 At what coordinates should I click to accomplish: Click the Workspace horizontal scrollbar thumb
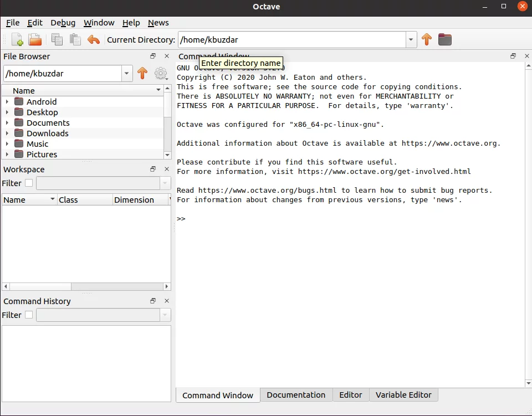tap(40, 286)
